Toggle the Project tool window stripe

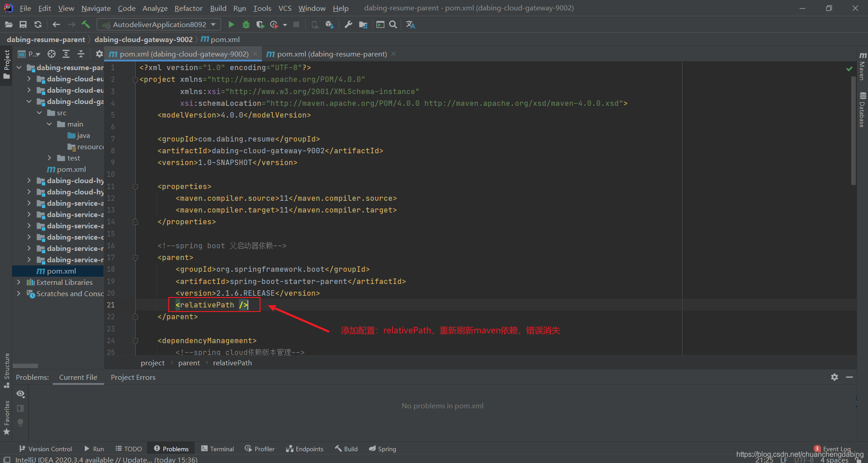click(6, 64)
